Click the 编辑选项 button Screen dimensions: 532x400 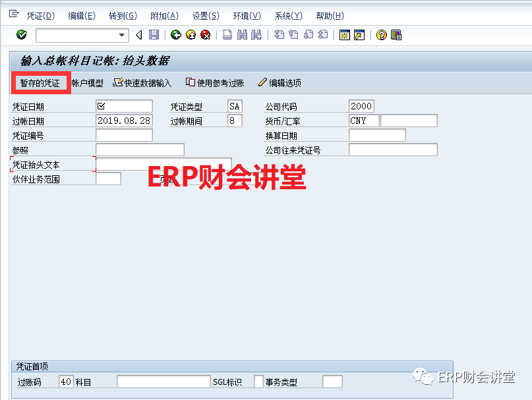click(280, 83)
